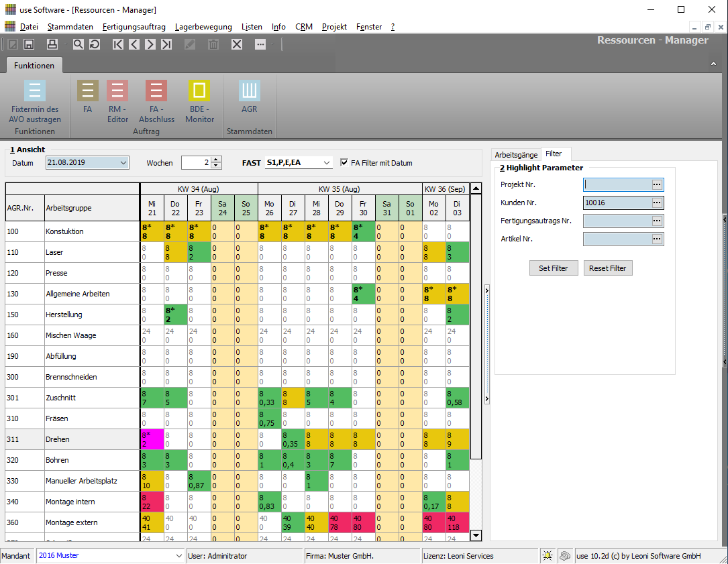Click the Projekt Nr. input field

[x=617, y=184]
